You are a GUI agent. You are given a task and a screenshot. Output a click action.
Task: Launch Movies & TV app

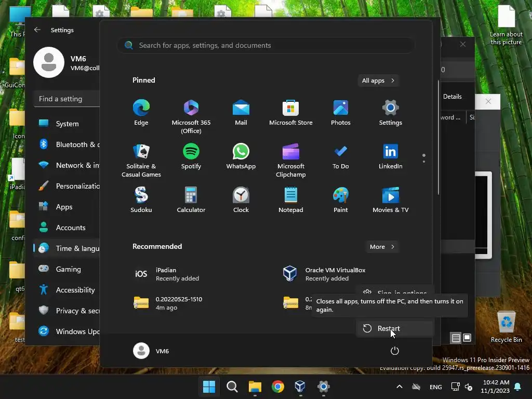[x=391, y=200]
